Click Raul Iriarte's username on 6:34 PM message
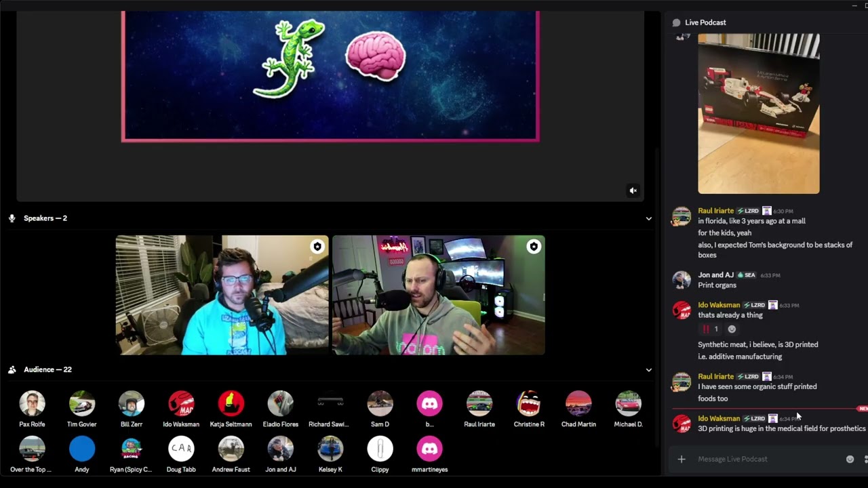This screenshot has width=868, height=488. tap(715, 376)
